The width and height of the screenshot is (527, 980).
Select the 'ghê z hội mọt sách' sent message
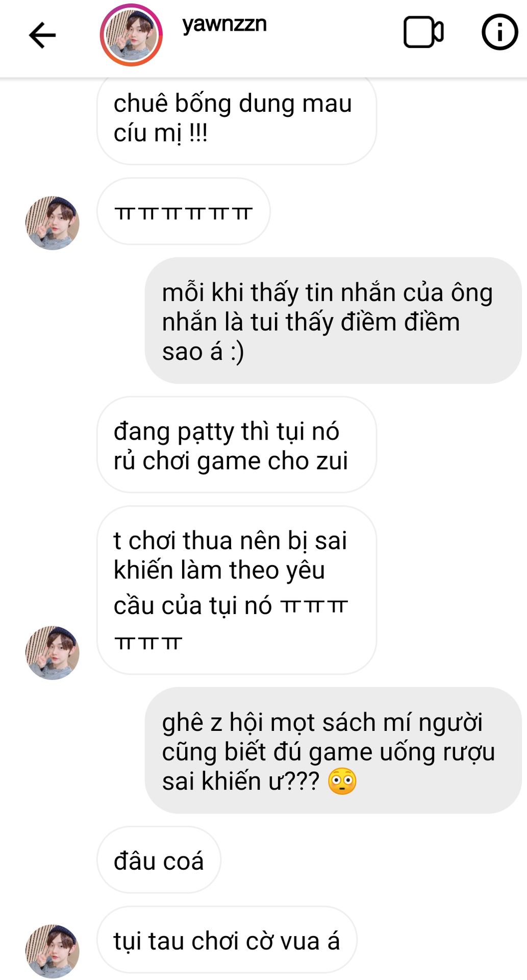click(333, 750)
